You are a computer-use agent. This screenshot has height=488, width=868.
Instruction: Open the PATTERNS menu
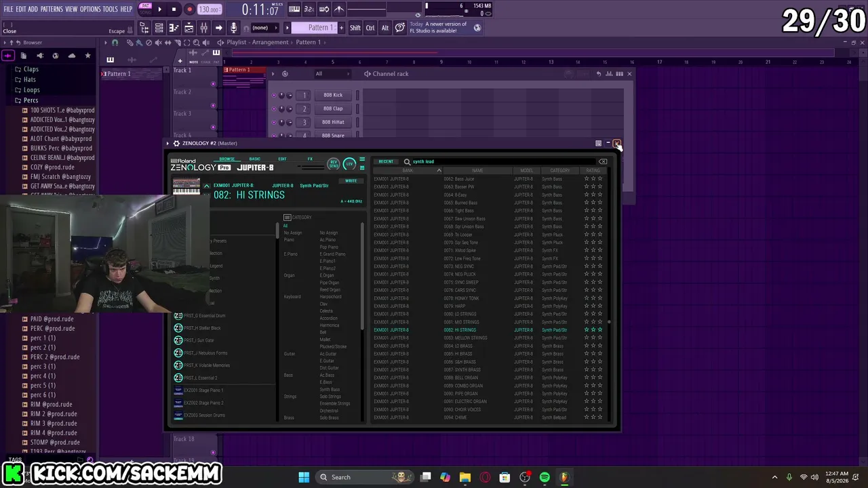(x=52, y=9)
